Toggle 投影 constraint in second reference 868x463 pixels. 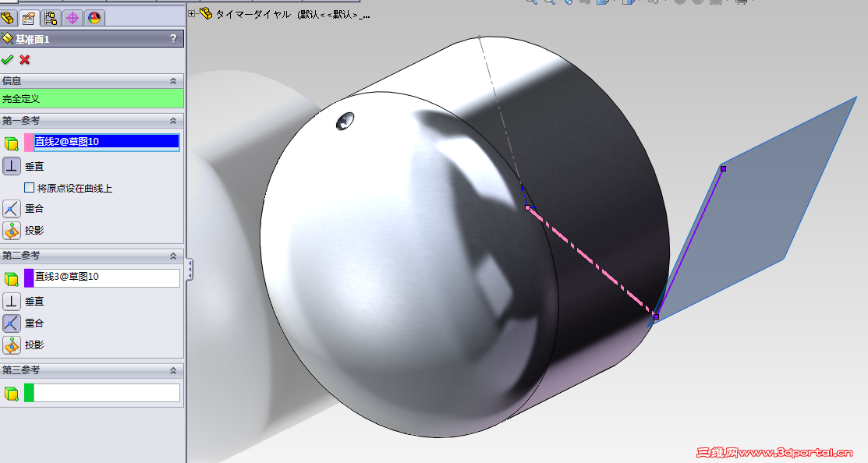point(12,345)
